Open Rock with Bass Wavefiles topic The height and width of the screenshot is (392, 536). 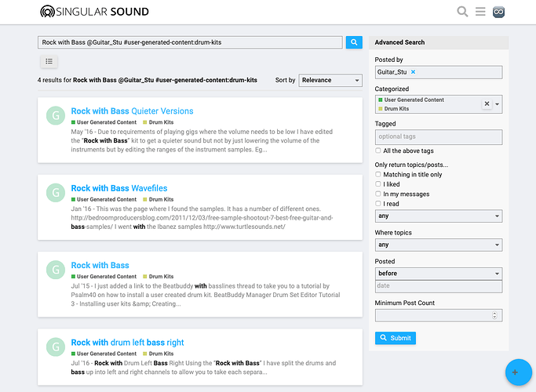click(x=119, y=188)
